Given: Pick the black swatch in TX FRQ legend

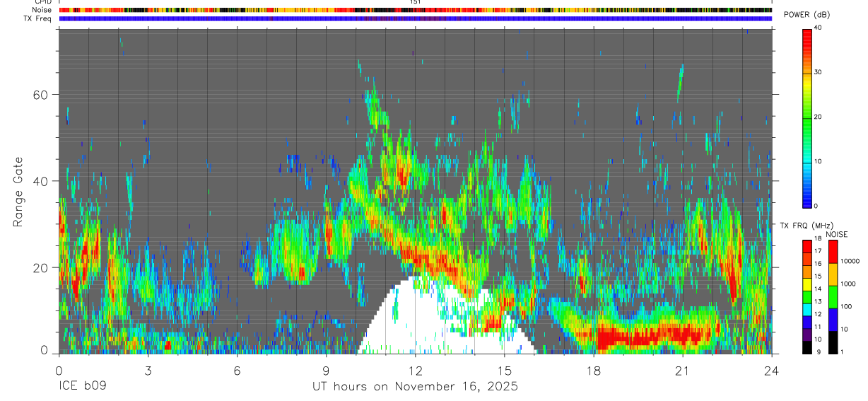Looking at the screenshot, I should 807,347.
